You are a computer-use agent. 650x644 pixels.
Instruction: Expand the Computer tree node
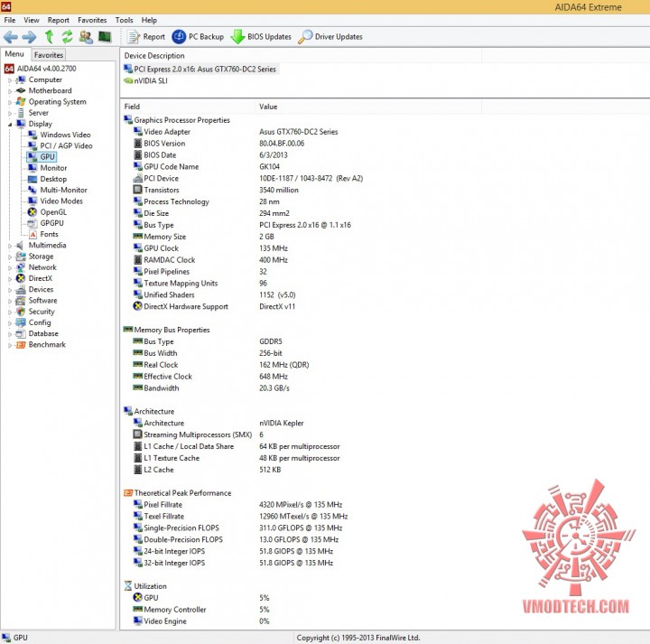[x=10, y=80]
